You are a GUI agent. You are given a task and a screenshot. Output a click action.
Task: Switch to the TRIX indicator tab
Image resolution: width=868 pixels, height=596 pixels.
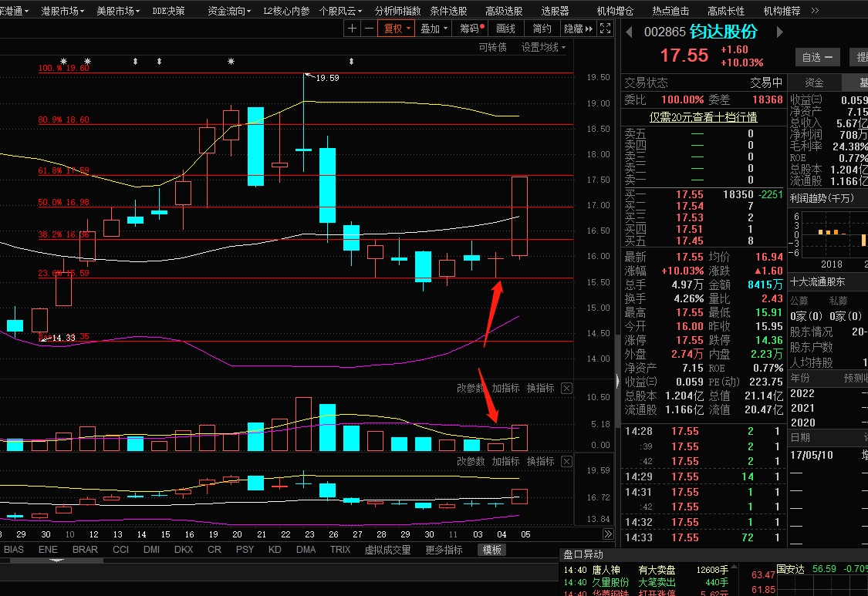click(340, 550)
